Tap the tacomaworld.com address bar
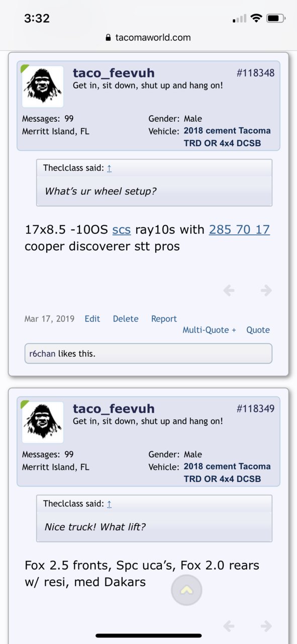Image resolution: width=297 pixels, height=644 pixels. [148, 38]
